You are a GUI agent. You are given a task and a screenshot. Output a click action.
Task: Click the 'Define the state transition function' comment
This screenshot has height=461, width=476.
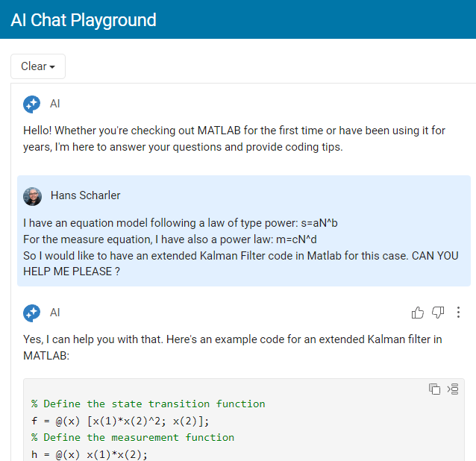coord(148,404)
